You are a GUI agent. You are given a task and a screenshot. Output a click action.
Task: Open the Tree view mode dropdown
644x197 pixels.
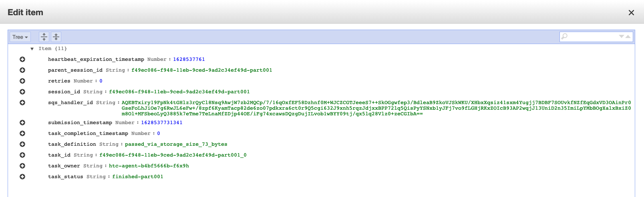tap(20, 37)
